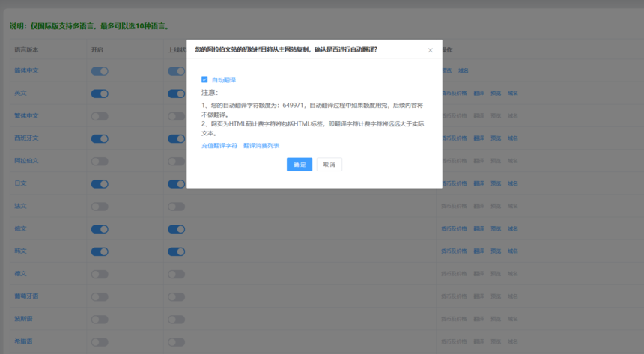Disable the 开启 switch for 韩文
Viewport: 644px width, 354px height.
100,251
